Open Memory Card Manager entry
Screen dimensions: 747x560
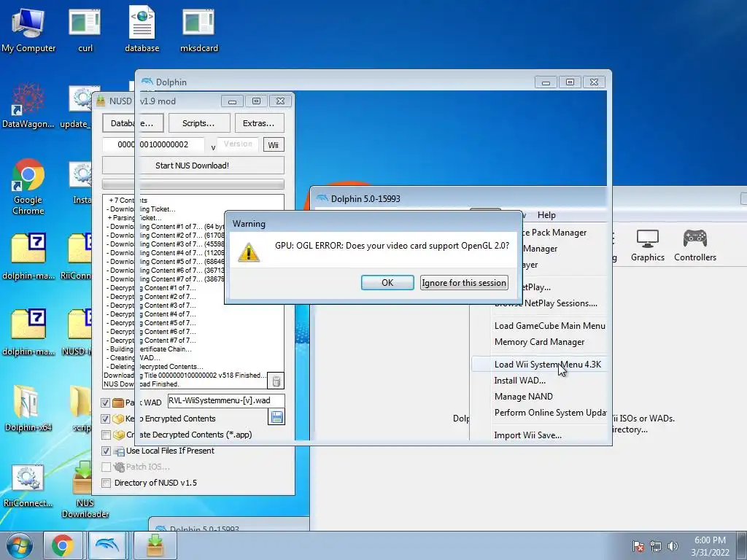[539, 342]
